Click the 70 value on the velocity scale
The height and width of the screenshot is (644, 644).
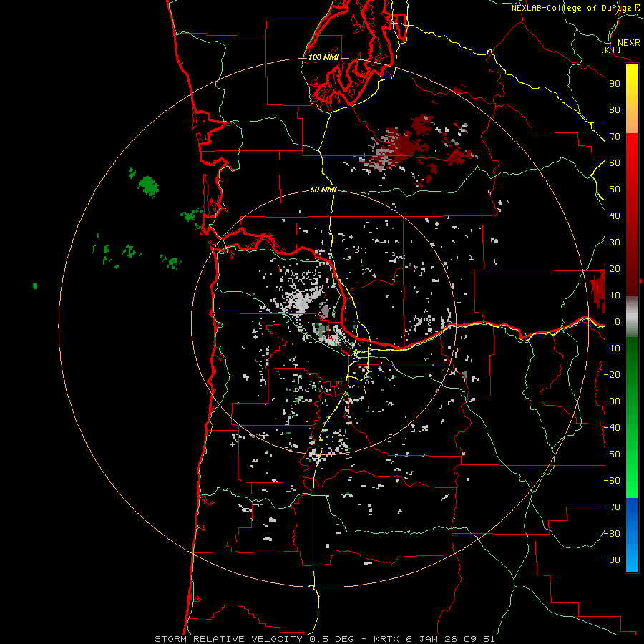(x=615, y=137)
